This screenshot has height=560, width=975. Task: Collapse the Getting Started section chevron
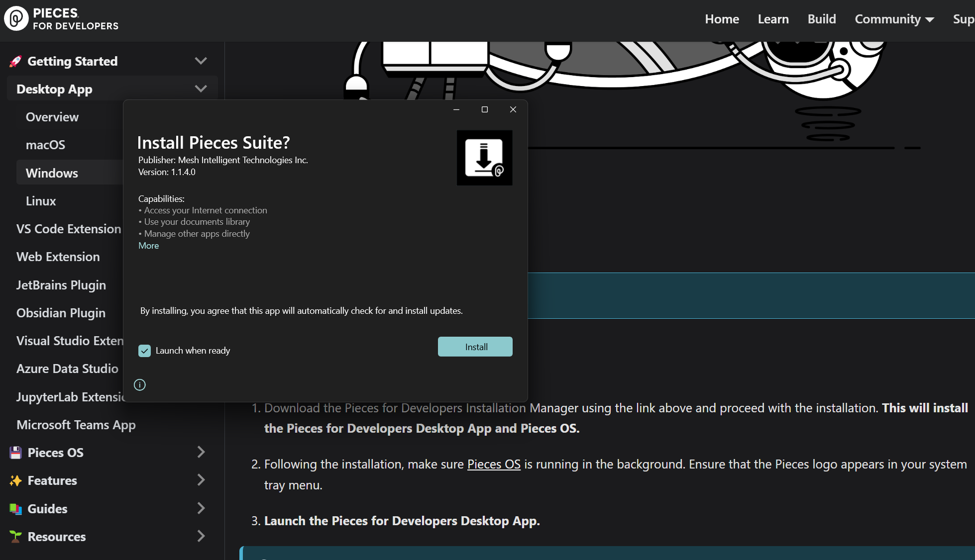pos(201,61)
